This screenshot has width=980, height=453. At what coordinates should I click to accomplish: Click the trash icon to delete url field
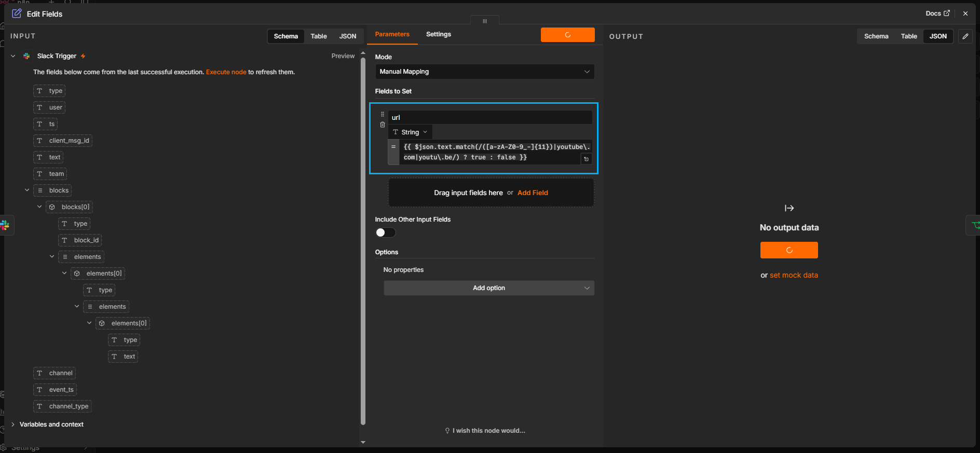click(x=383, y=125)
